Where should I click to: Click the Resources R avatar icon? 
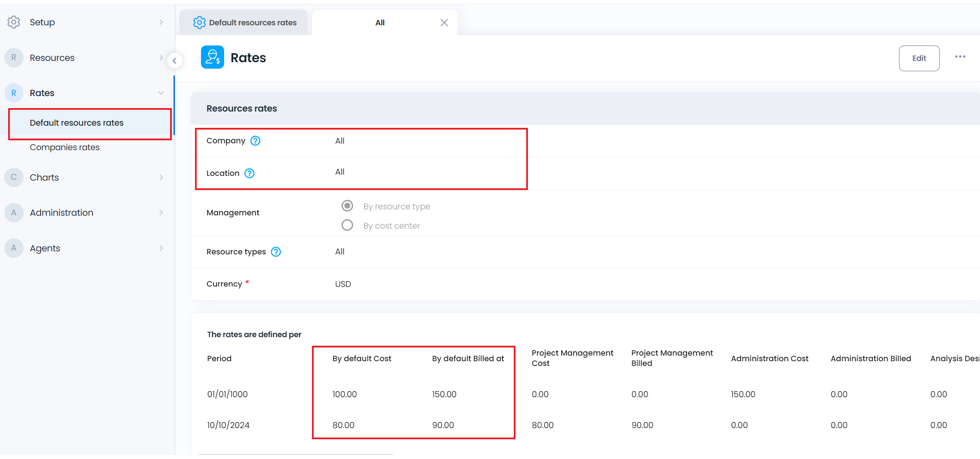pos(14,57)
